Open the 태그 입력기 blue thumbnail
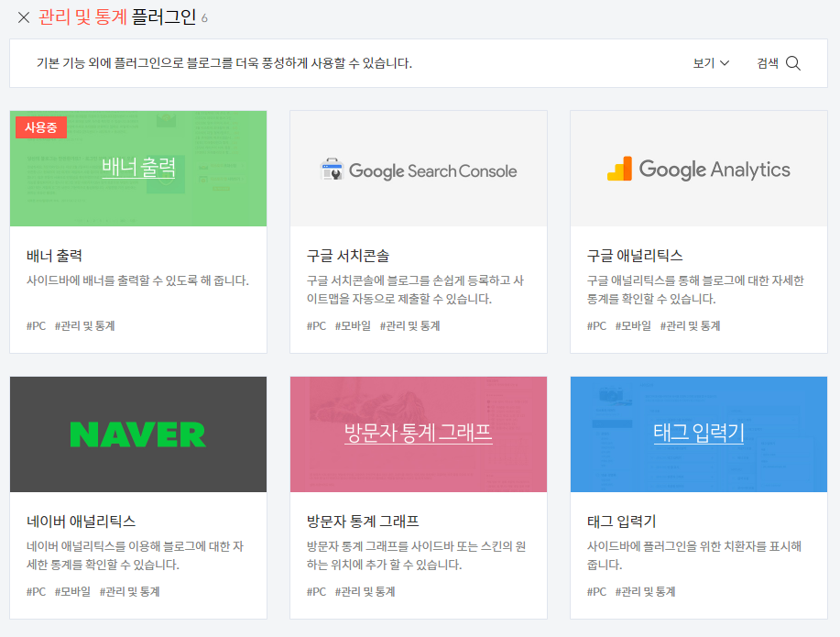The image size is (840, 637). [x=699, y=434]
